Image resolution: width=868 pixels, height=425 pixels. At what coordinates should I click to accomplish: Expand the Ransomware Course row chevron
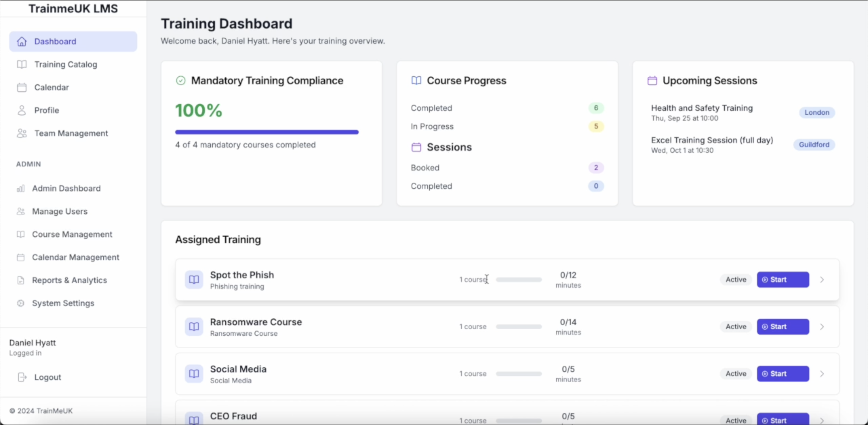pyautogui.click(x=822, y=327)
